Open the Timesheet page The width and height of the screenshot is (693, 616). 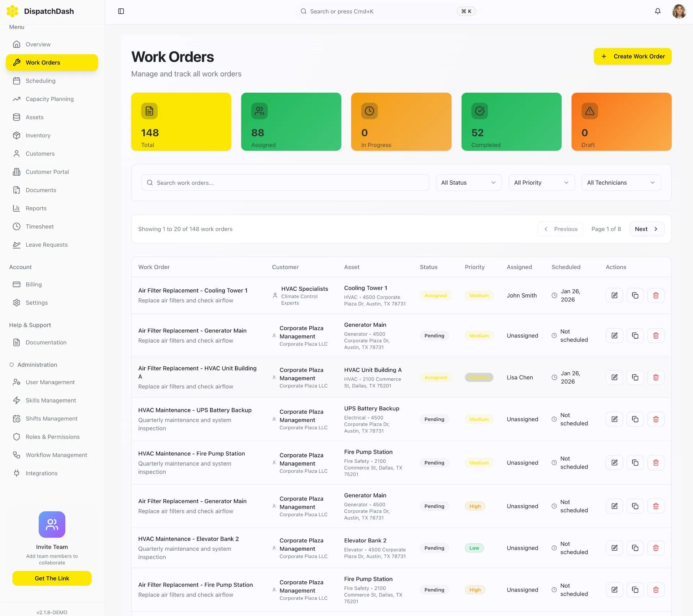pyautogui.click(x=52, y=226)
